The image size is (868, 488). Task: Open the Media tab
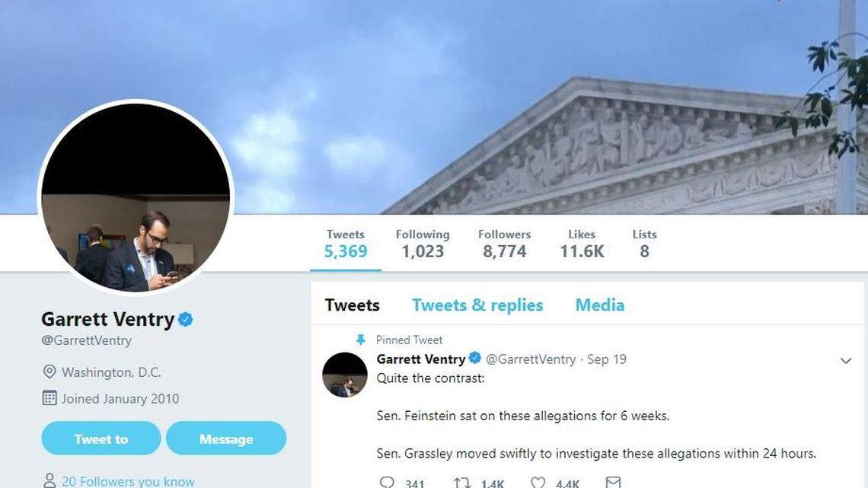pos(599,305)
